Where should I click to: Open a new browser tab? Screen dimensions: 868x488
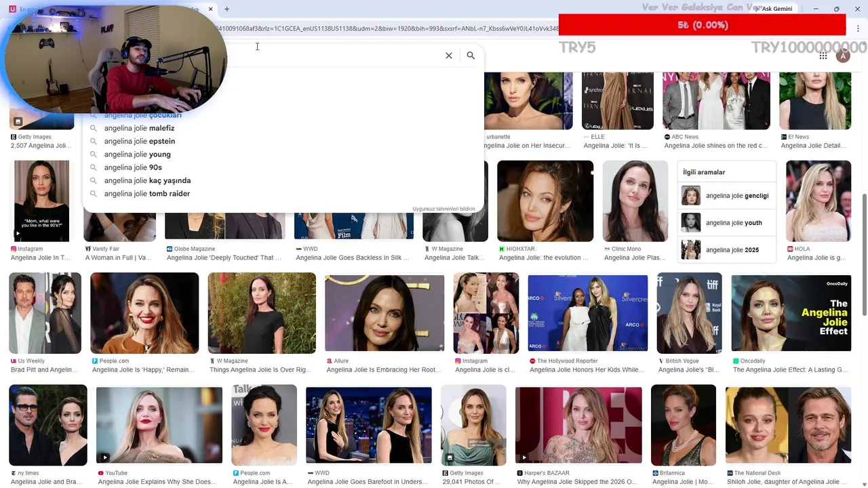tap(226, 9)
